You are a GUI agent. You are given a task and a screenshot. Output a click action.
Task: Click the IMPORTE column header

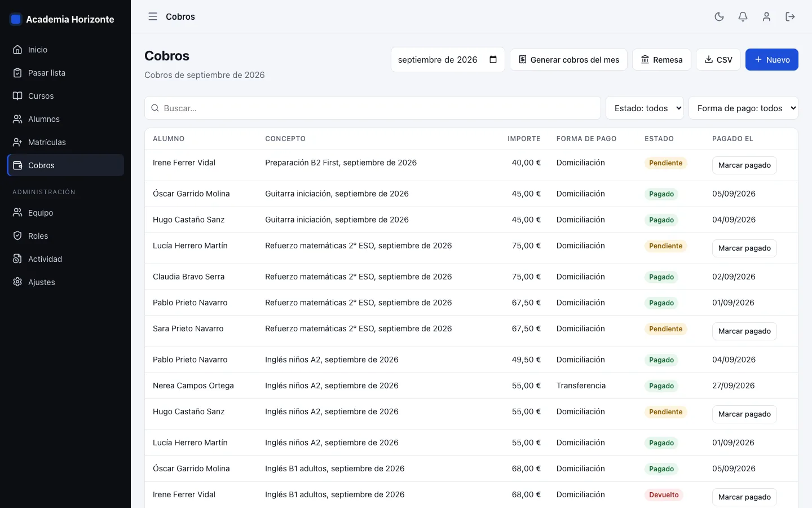point(524,139)
